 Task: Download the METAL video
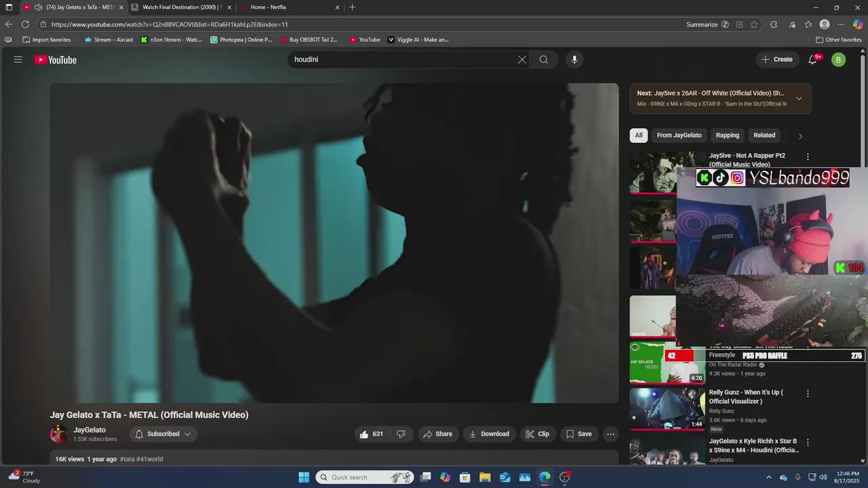click(x=489, y=434)
